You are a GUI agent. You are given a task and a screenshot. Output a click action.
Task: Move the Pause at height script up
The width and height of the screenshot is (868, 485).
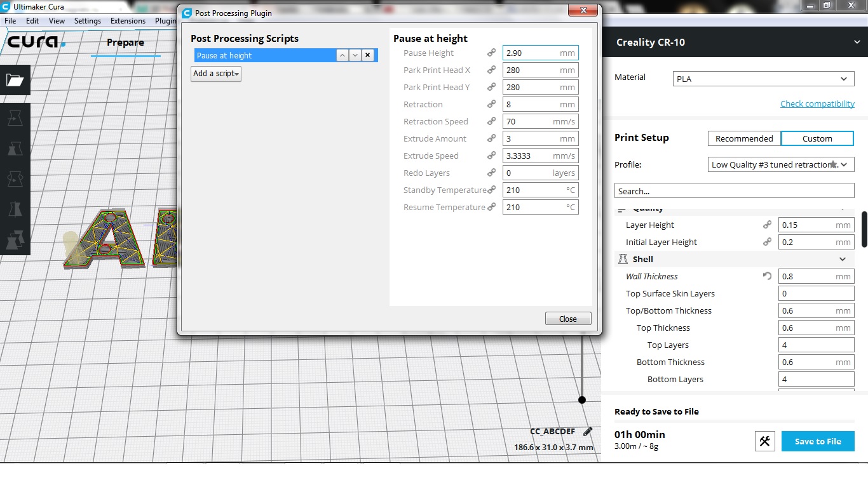[x=342, y=55]
